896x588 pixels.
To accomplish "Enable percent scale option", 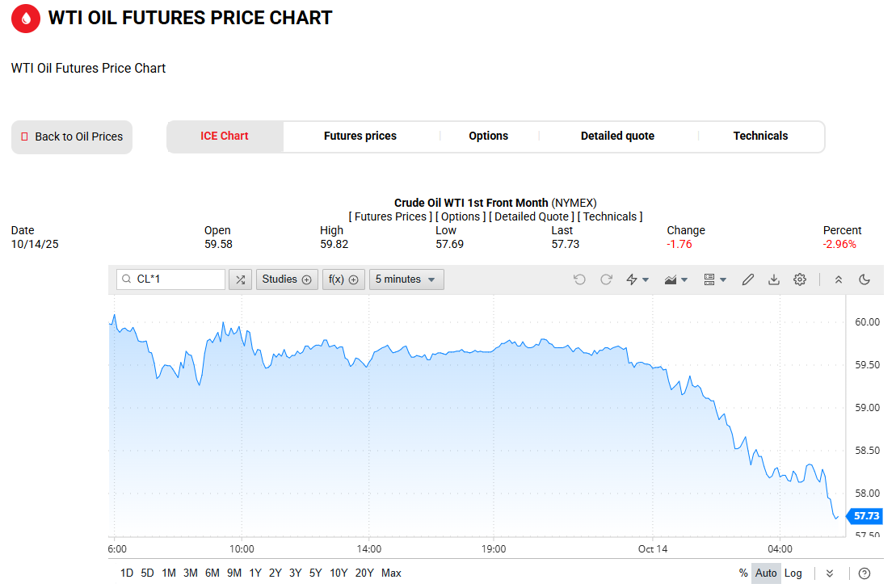I will click(743, 573).
